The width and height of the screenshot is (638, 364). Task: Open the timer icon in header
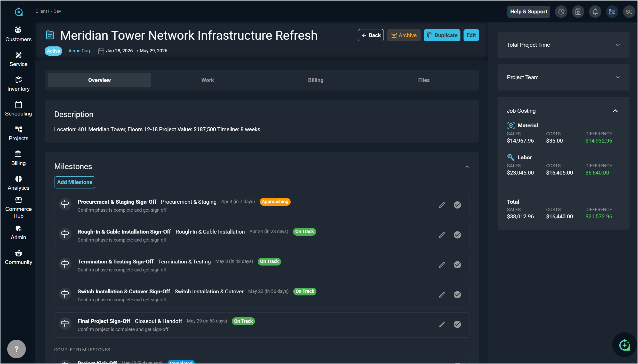[578, 12]
